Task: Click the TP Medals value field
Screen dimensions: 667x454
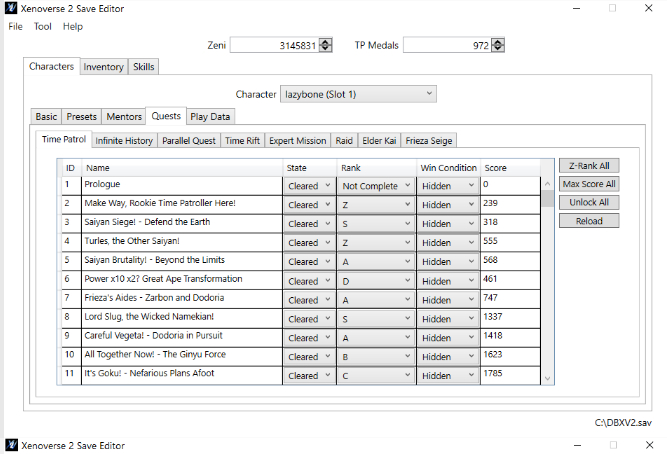Action: coord(448,45)
